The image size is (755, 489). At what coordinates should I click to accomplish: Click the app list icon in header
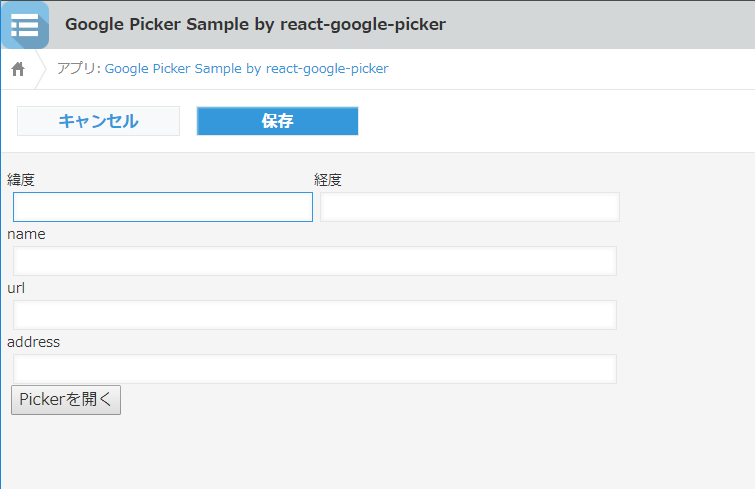click(x=24, y=24)
